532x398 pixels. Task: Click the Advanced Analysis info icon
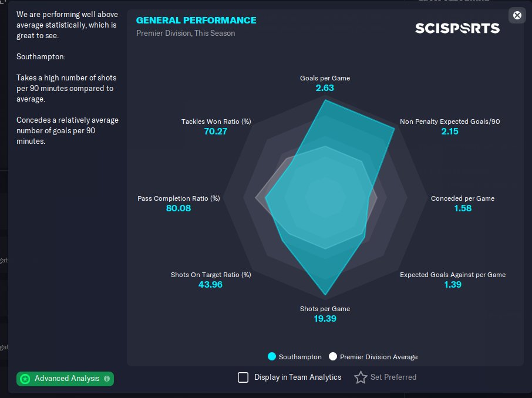pos(107,379)
